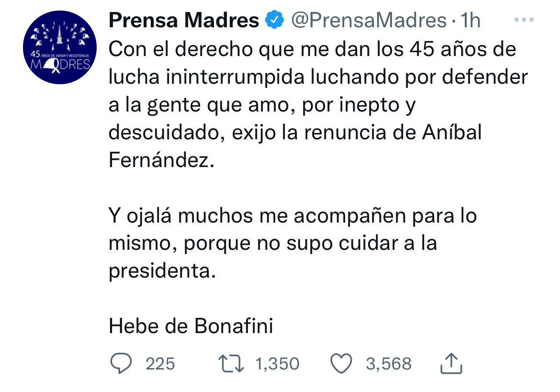
Task: Click the word 'presidenta.' in the tweet
Action: [x=160, y=271]
